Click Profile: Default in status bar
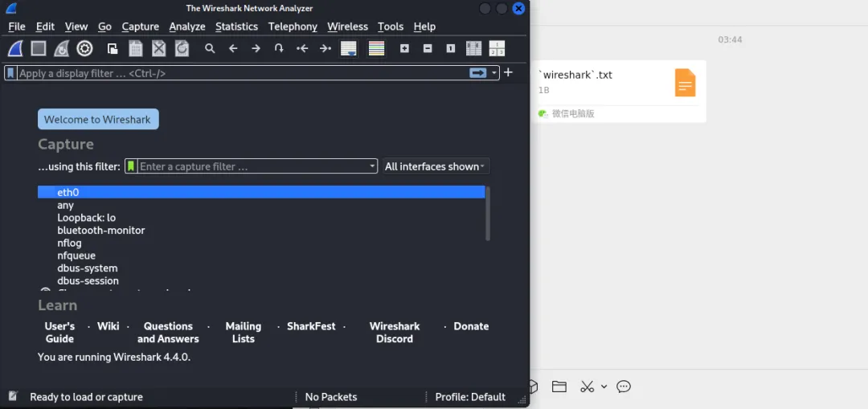The height and width of the screenshot is (409, 868). (x=470, y=397)
